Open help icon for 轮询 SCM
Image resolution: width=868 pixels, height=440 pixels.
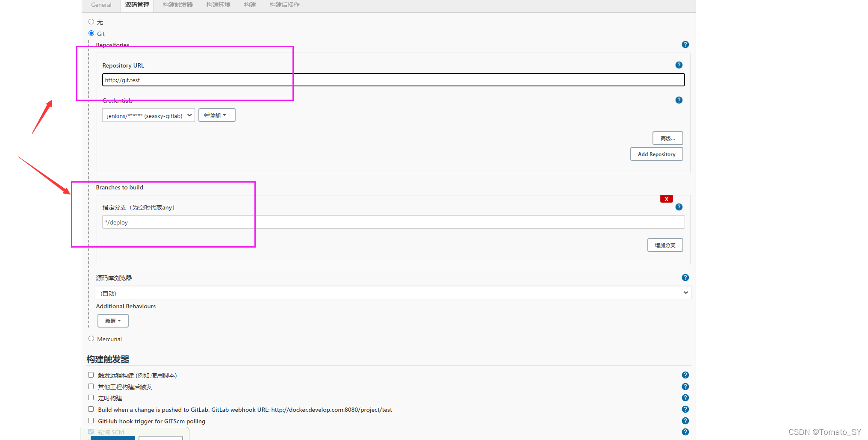(685, 432)
